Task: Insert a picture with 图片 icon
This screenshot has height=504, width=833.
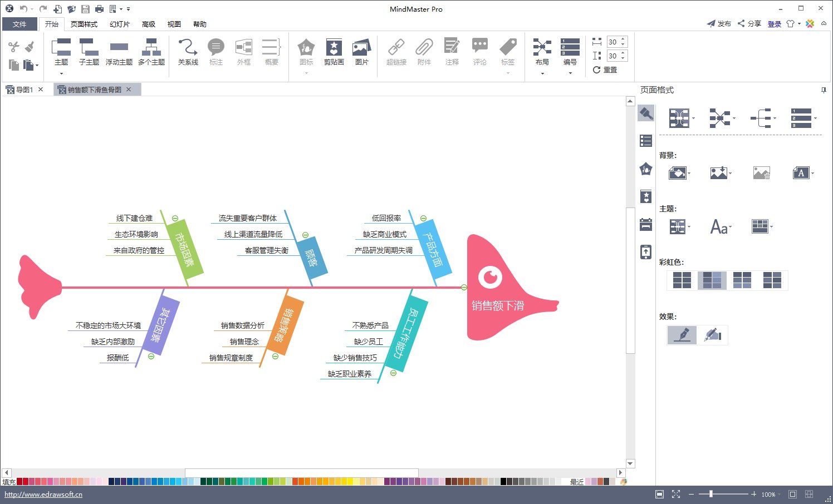Action: point(361,52)
